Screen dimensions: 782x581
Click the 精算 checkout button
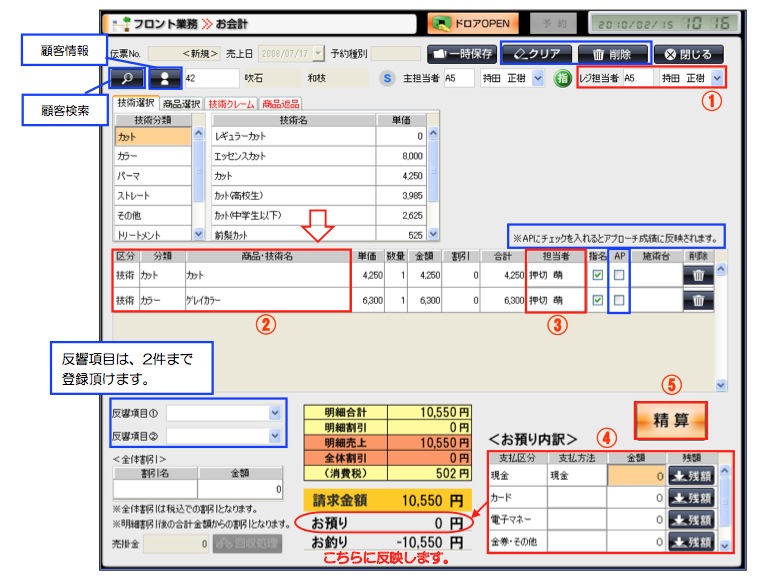pyautogui.click(x=670, y=419)
